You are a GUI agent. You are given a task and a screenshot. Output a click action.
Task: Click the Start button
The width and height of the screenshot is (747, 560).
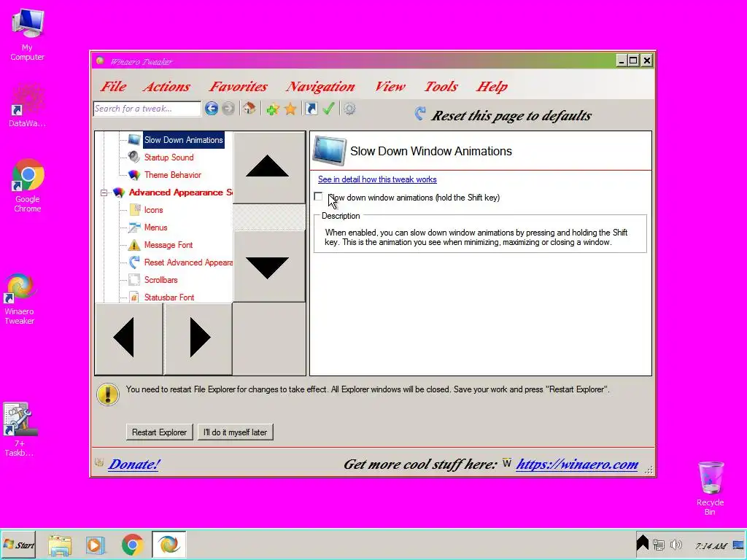click(x=18, y=545)
